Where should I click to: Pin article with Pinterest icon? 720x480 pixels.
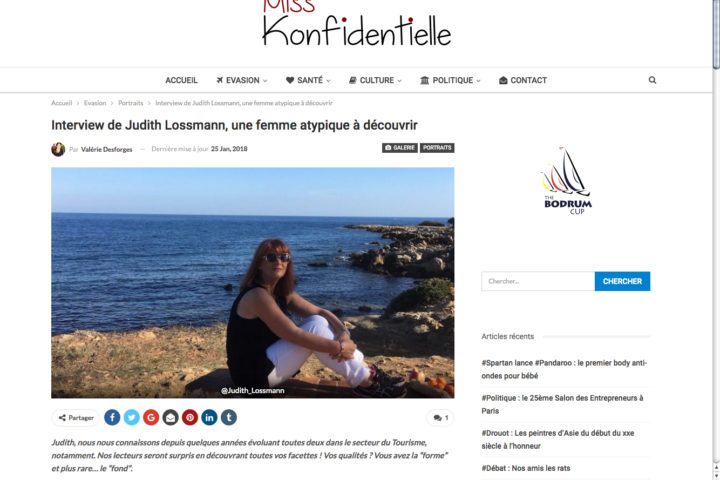click(x=190, y=418)
